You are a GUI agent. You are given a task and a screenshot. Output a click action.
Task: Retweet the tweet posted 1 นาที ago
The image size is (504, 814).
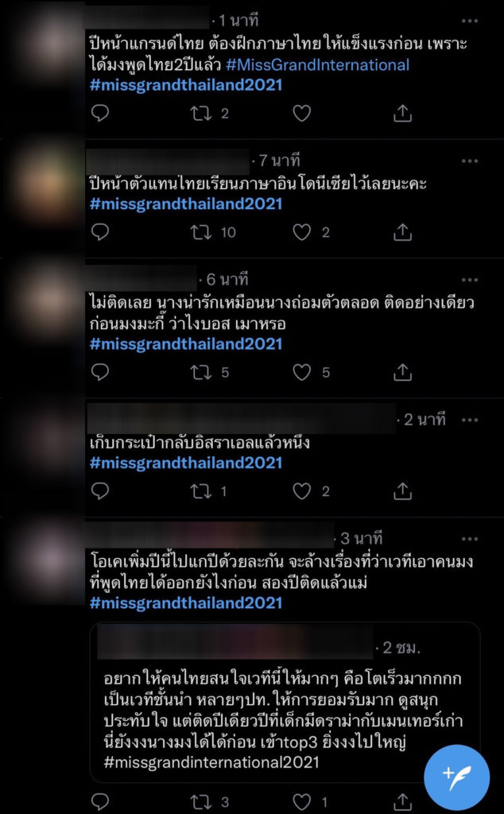tap(201, 113)
